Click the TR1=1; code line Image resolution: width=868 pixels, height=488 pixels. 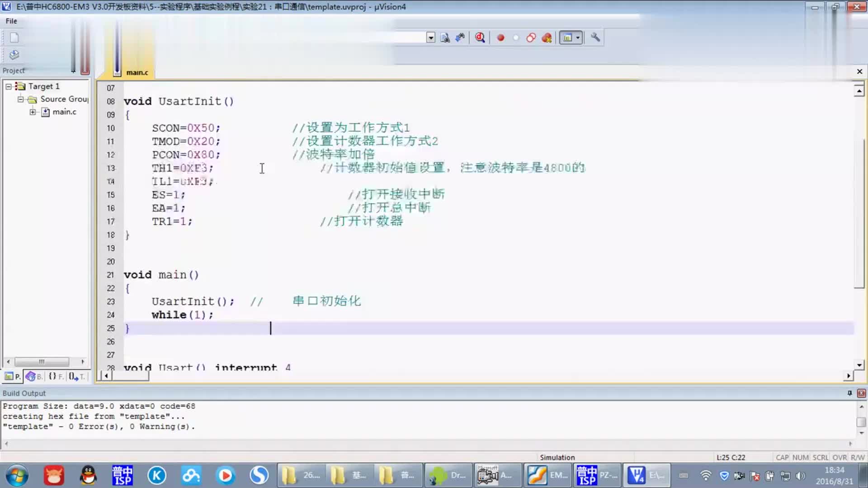(x=172, y=221)
